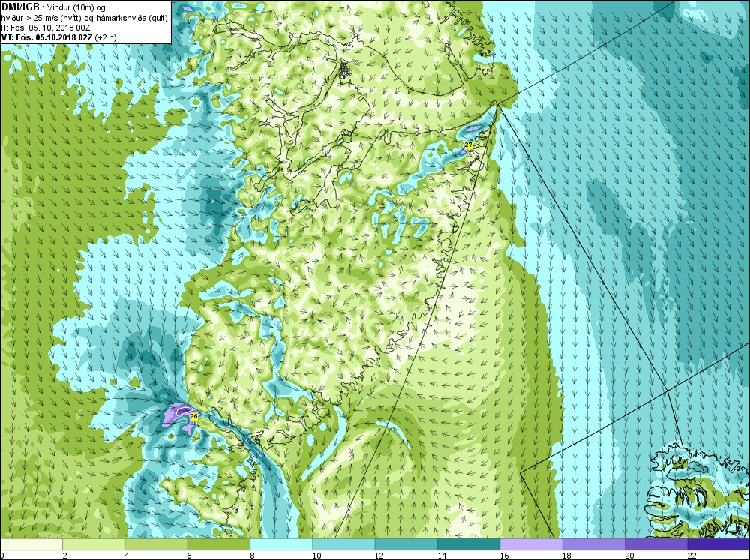750x560 pixels.
Task: Click the legend scale value 4
Action: (127, 556)
